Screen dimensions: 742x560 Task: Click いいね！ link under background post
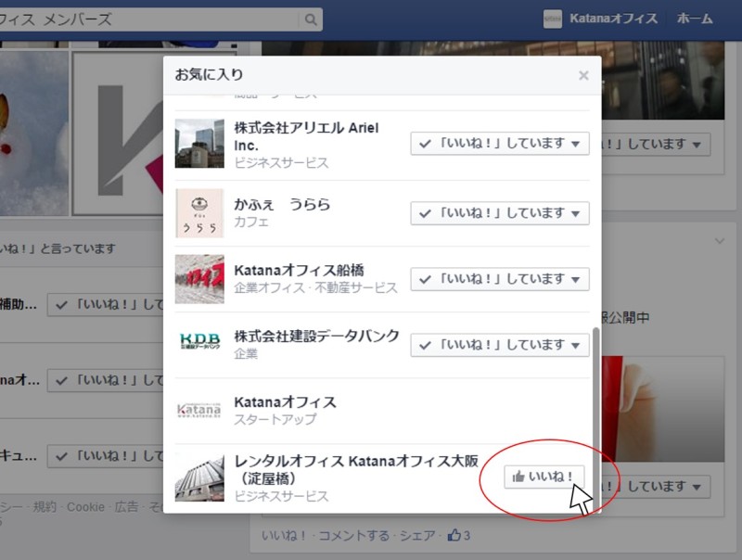[x=282, y=535]
